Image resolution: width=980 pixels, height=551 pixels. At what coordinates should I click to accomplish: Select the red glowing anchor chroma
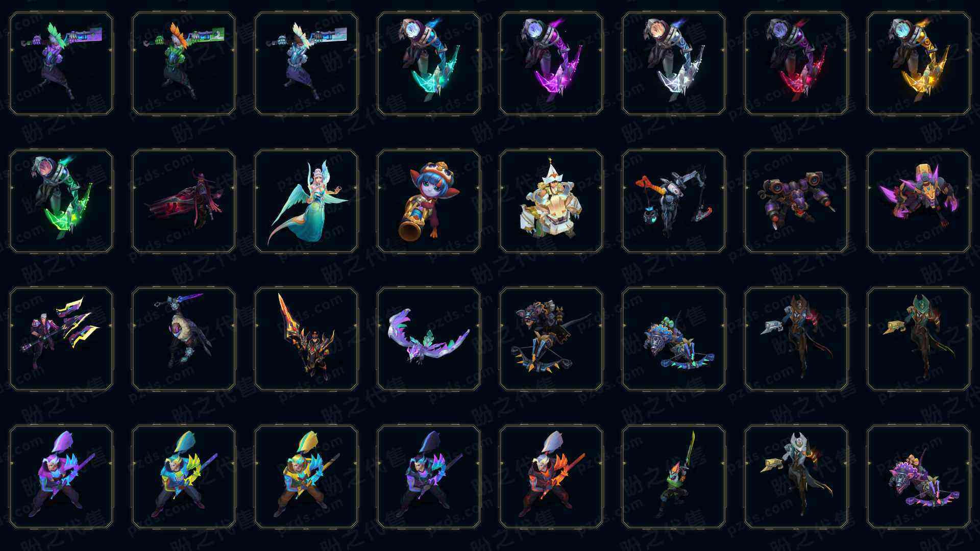(x=796, y=63)
